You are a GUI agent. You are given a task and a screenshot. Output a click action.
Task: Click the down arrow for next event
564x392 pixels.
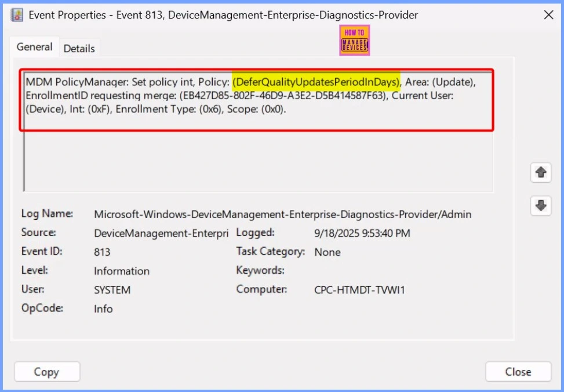[540, 206]
